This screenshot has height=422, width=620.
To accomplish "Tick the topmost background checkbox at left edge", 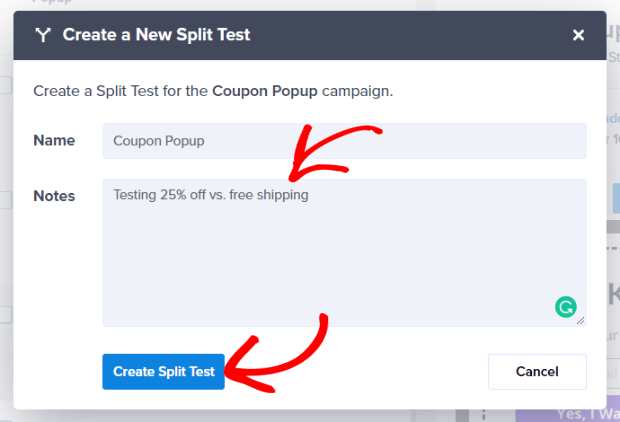I will point(6,85).
